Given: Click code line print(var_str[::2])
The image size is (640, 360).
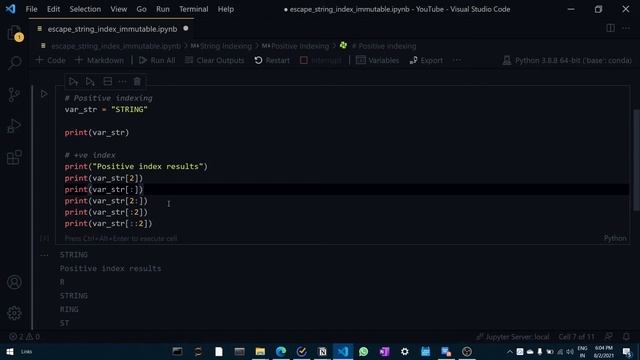Looking at the screenshot, I should (108, 224).
